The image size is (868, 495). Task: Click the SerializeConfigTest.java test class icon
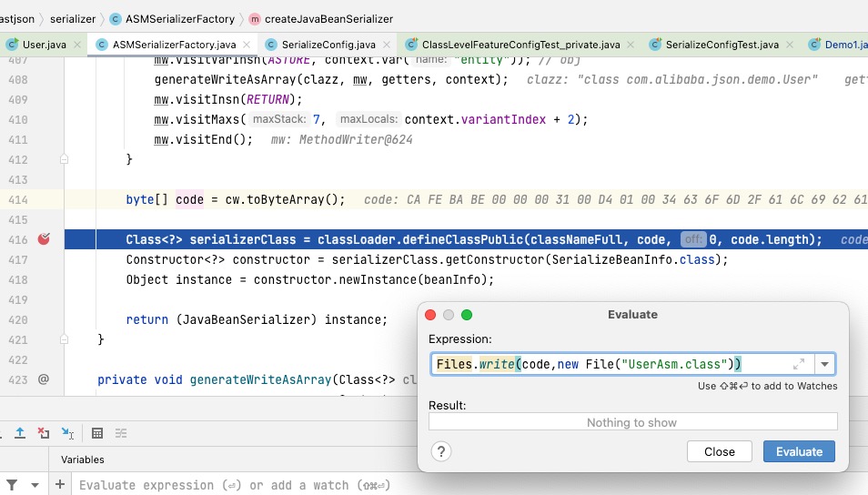pyautogui.click(x=655, y=45)
